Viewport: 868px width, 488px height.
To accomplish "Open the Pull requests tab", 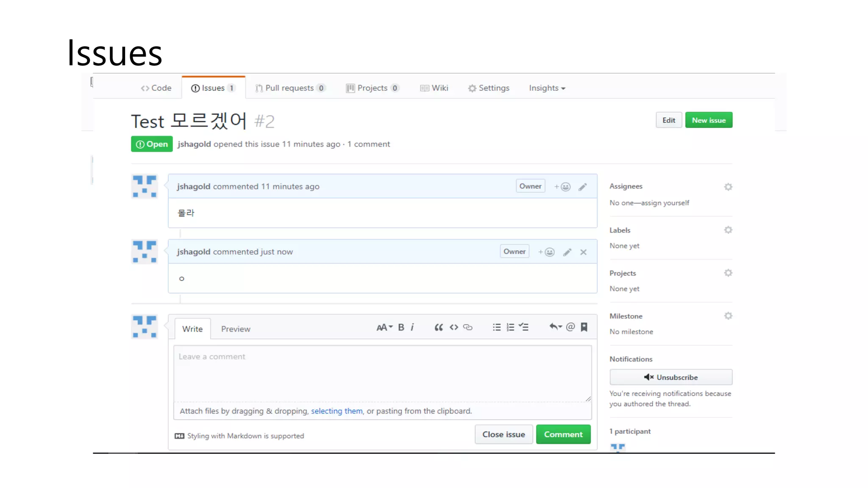I will (x=290, y=88).
